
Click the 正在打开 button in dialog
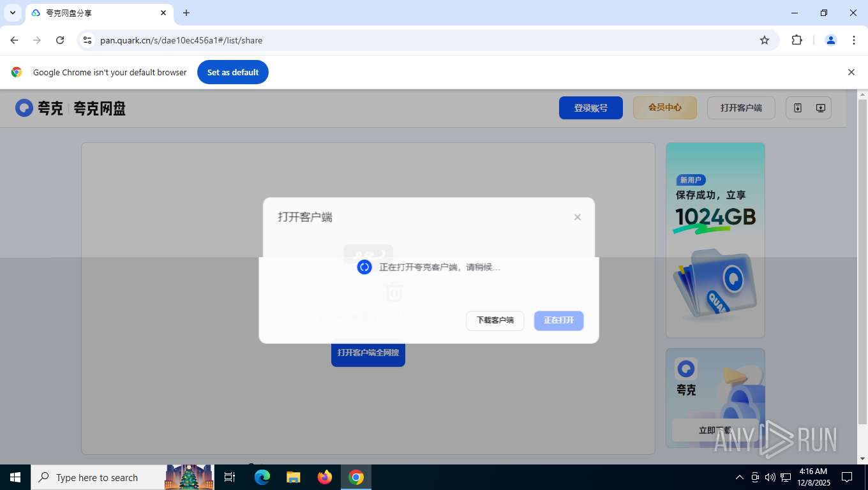(559, 320)
